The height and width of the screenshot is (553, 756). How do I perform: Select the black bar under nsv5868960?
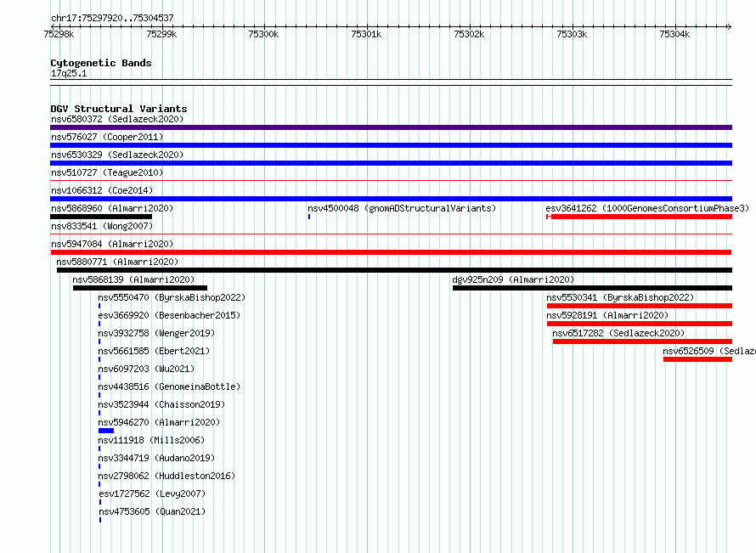[x=101, y=217]
